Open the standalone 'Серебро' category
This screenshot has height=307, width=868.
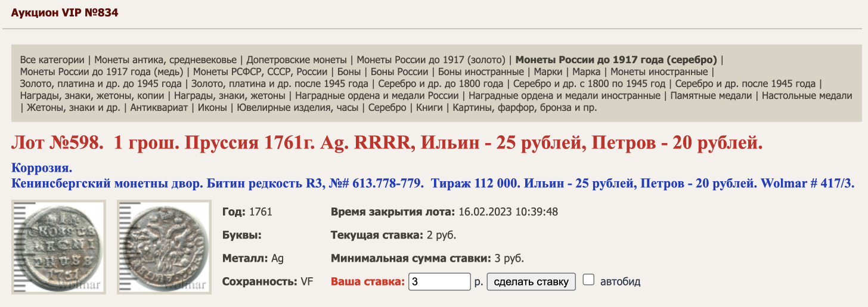[x=386, y=108]
